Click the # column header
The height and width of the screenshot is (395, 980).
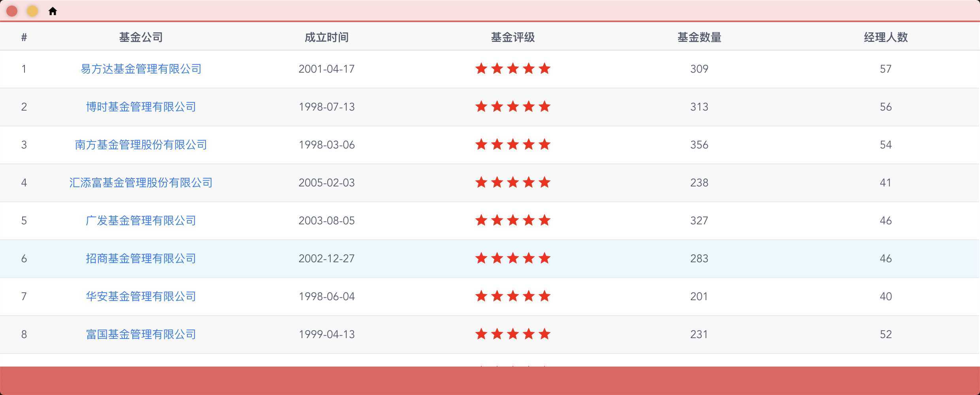24,37
